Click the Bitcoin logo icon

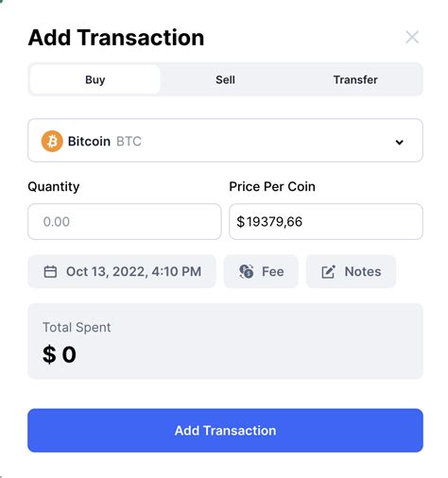click(52, 141)
